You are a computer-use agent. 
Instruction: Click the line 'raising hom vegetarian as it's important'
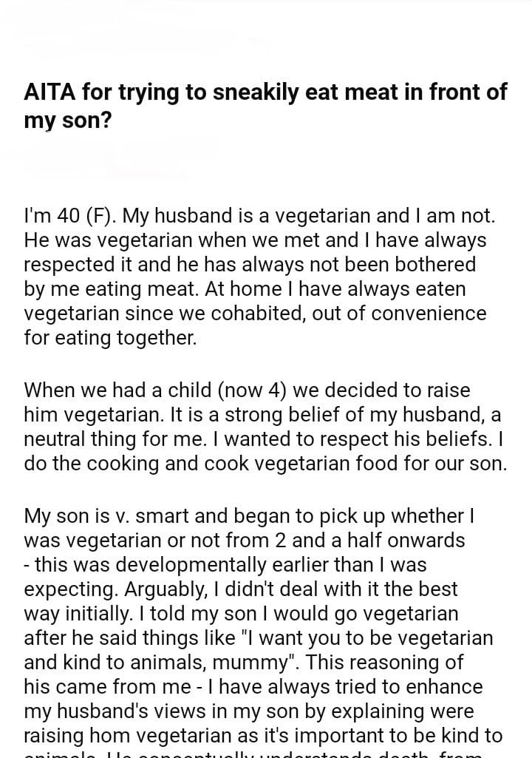click(x=262, y=736)
